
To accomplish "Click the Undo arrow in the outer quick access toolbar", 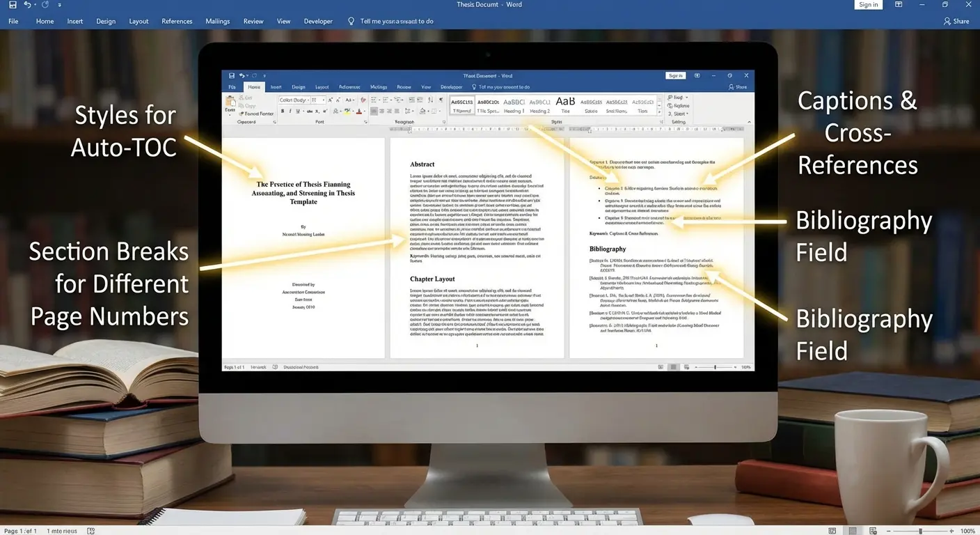I will (27, 5).
